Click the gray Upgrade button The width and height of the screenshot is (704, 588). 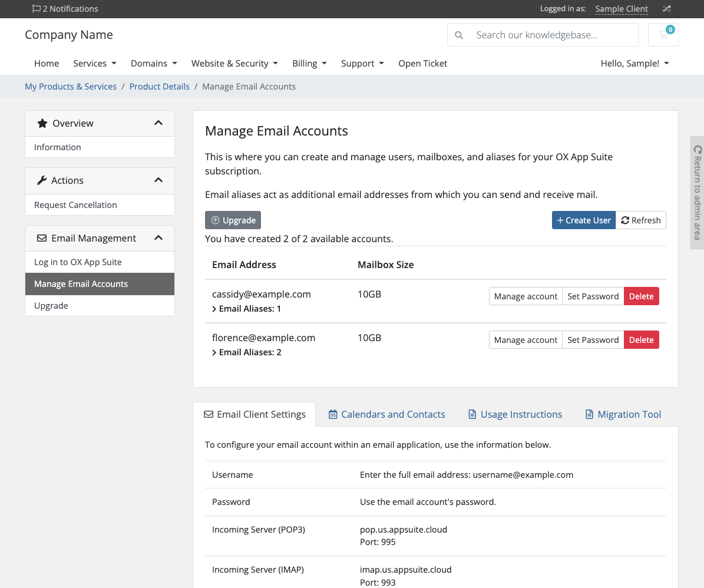[x=233, y=220]
